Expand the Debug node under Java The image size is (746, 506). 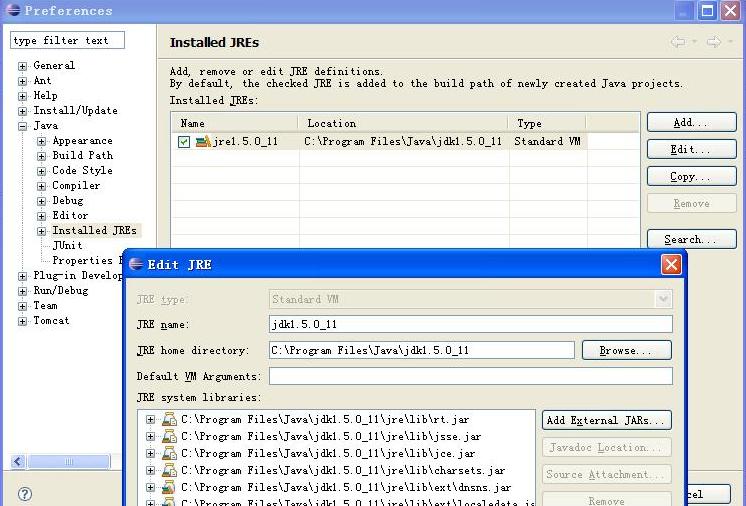pyautogui.click(x=41, y=201)
